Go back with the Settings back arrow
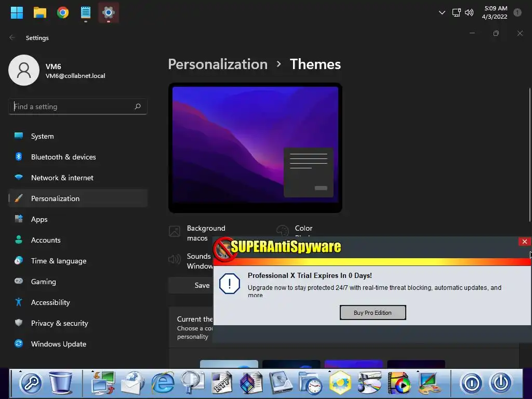532x399 pixels. pyautogui.click(x=12, y=37)
